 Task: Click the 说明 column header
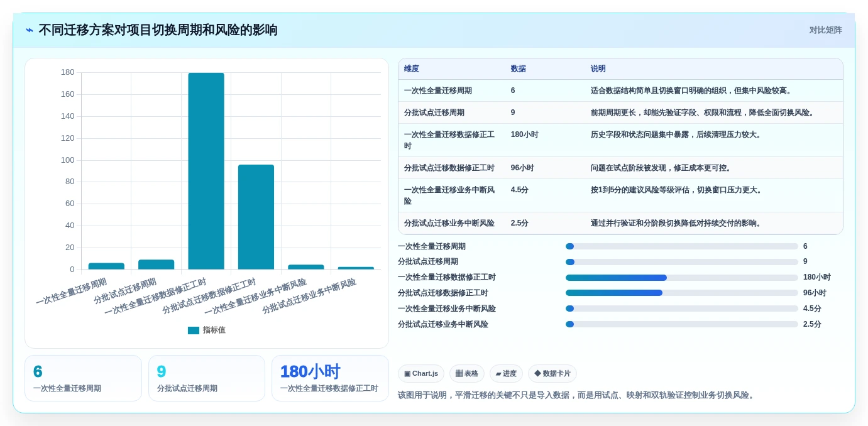coord(598,69)
